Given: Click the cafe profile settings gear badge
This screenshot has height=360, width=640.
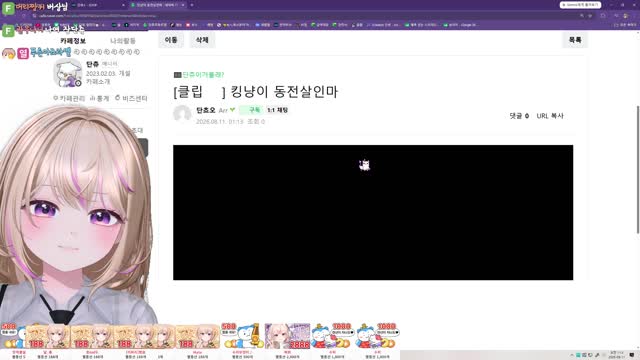Looking at the screenshot, I should point(78,83).
